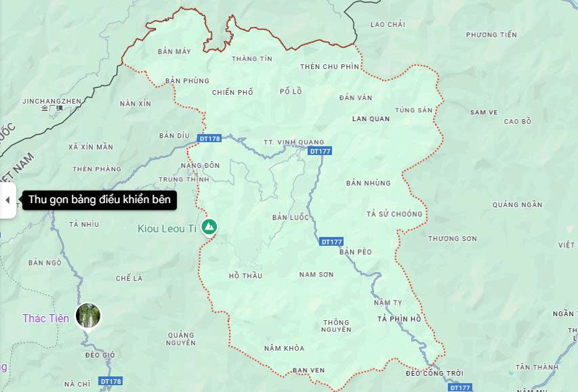This screenshot has width=578, height=392.
Task: Click the Quảng Ngần label
Action: point(517,205)
